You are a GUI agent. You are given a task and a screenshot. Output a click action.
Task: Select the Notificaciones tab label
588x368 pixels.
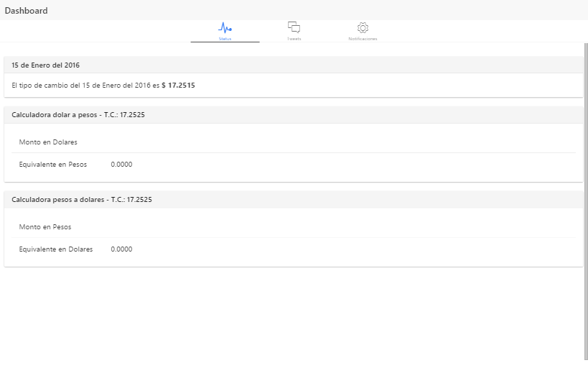[x=363, y=39]
